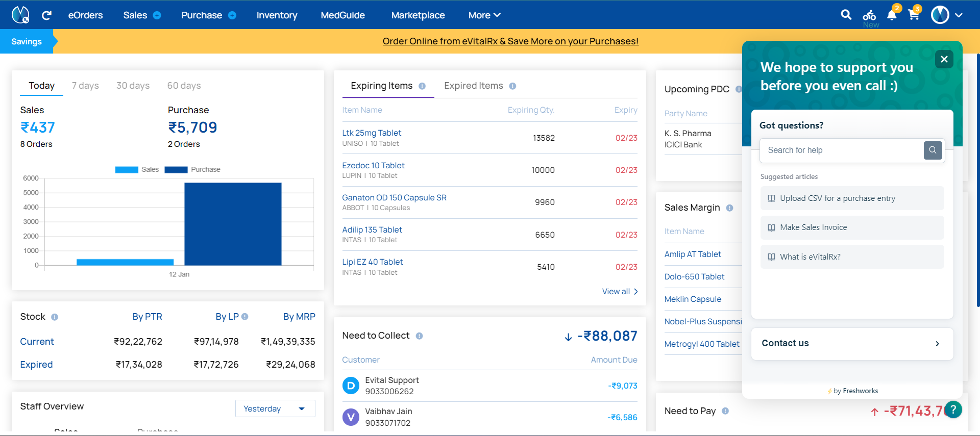Open the eOrders menu
This screenshot has height=436, width=980.
(86, 15)
